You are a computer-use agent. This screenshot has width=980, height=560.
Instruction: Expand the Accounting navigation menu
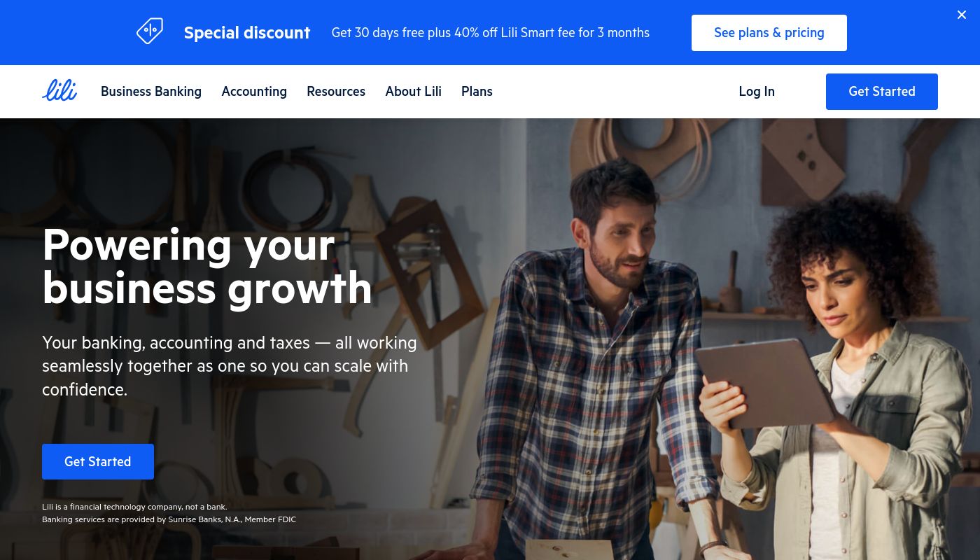(254, 92)
